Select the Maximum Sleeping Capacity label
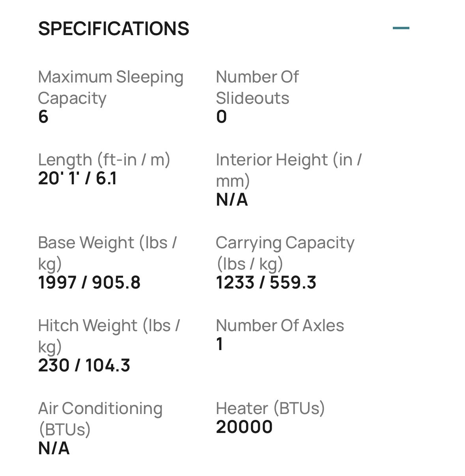The width and height of the screenshot is (465, 476). pos(111,88)
